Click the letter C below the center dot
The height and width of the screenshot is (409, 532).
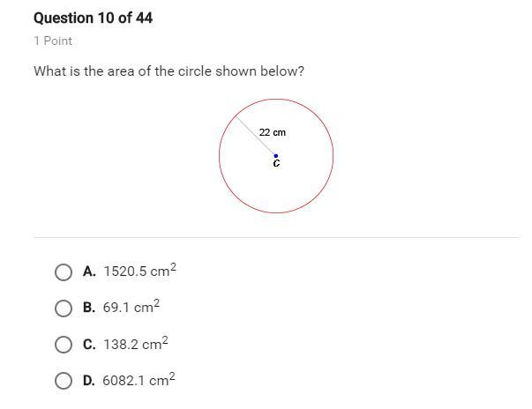click(x=276, y=163)
